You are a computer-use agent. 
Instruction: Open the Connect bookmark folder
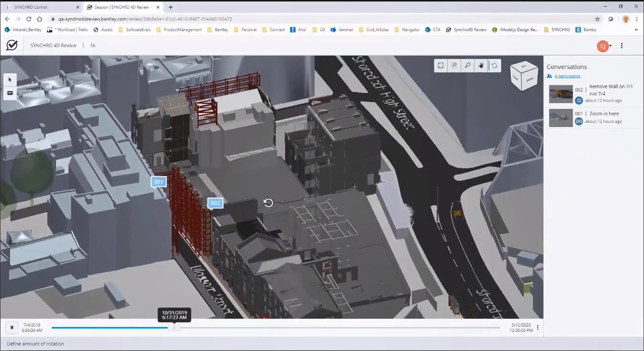click(274, 30)
